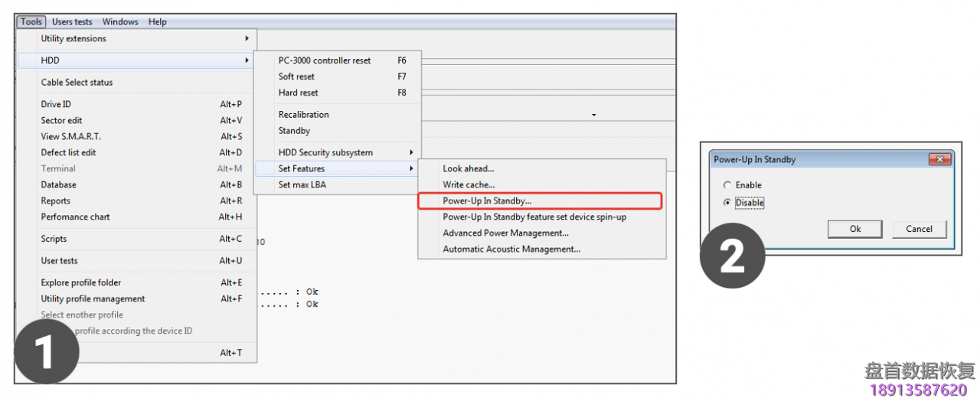Viewport: 980px width, 401px height.
Task: Cancel the Power-Up In Standby dialog
Action: click(x=919, y=229)
